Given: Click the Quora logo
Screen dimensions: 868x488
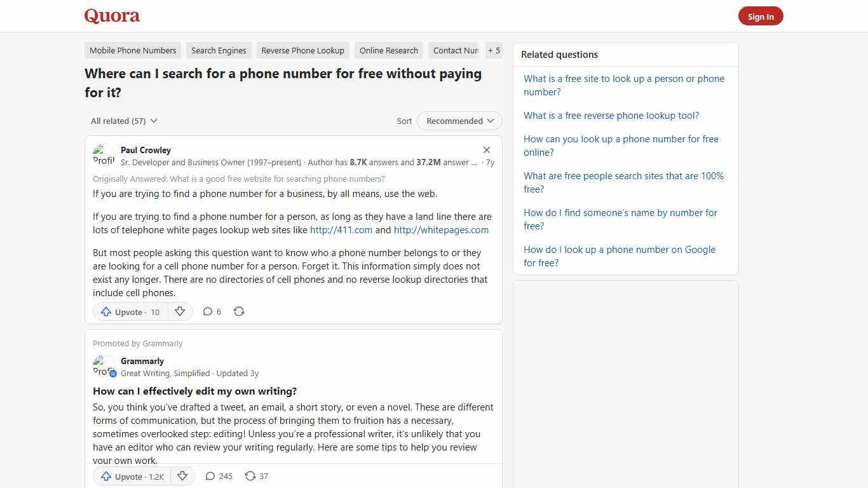Looking at the screenshot, I should (x=111, y=15).
